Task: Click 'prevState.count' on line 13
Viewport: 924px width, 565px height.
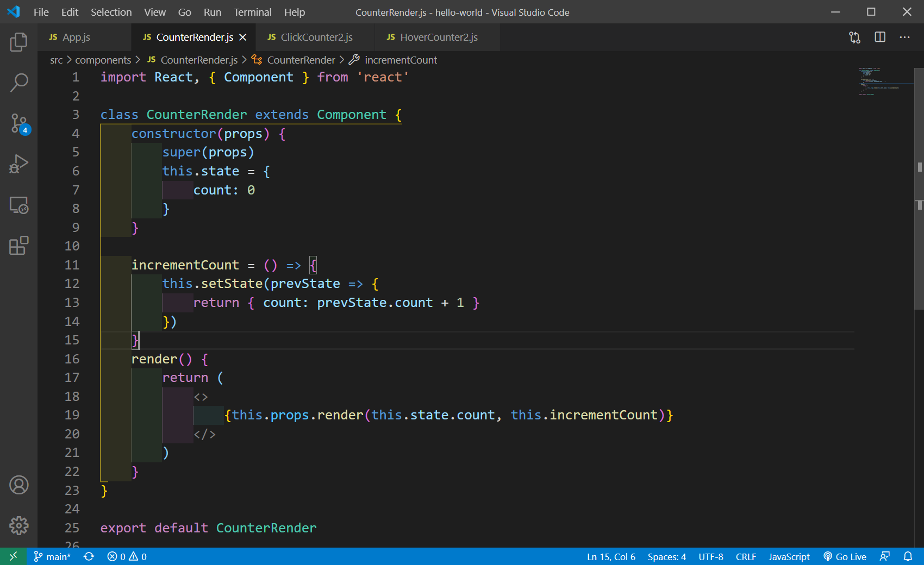Action: [375, 302]
